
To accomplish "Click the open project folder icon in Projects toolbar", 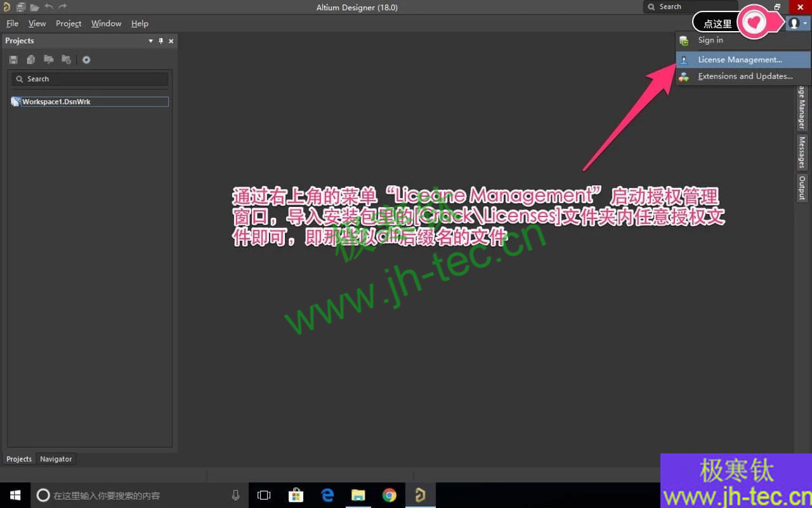I will [x=48, y=60].
